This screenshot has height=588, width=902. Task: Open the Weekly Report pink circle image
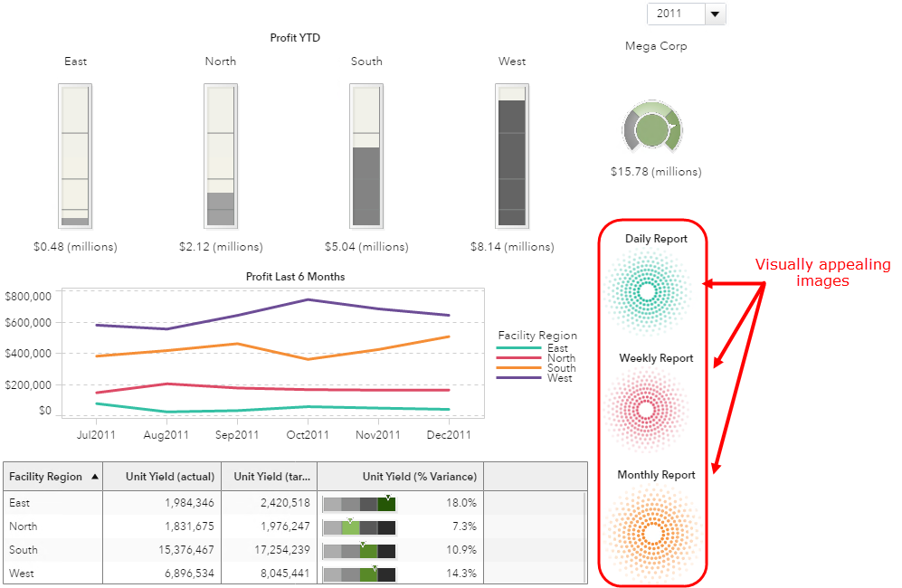pyautogui.click(x=646, y=410)
